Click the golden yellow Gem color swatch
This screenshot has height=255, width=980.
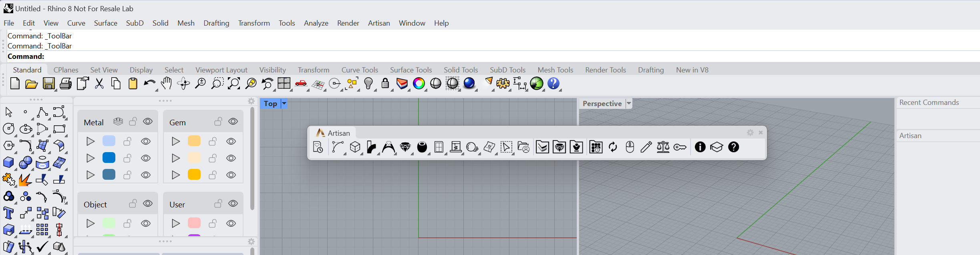click(194, 175)
